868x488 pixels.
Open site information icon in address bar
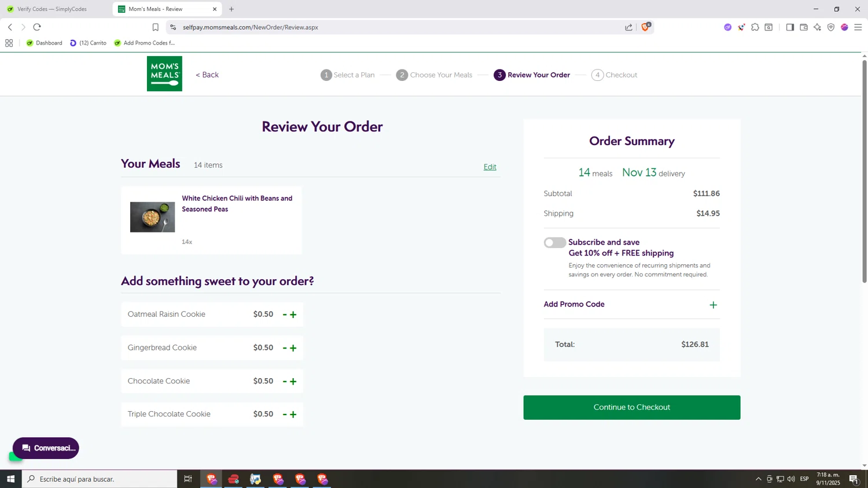pos(172,27)
